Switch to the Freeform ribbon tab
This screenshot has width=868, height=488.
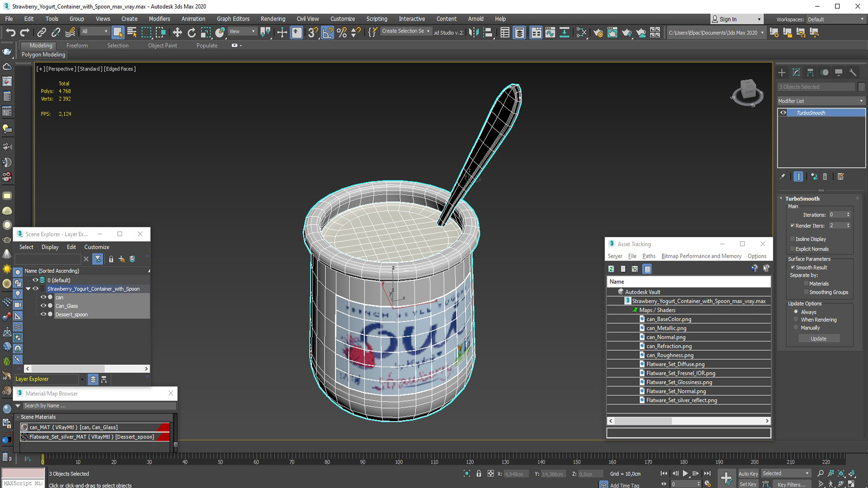tap(77, 45)
